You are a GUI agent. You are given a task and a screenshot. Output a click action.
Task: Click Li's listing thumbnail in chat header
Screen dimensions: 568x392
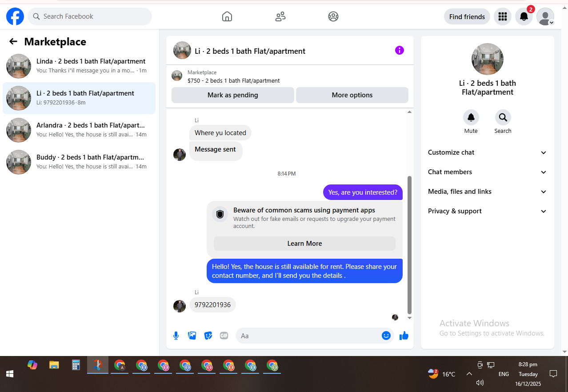click(182, 50)
